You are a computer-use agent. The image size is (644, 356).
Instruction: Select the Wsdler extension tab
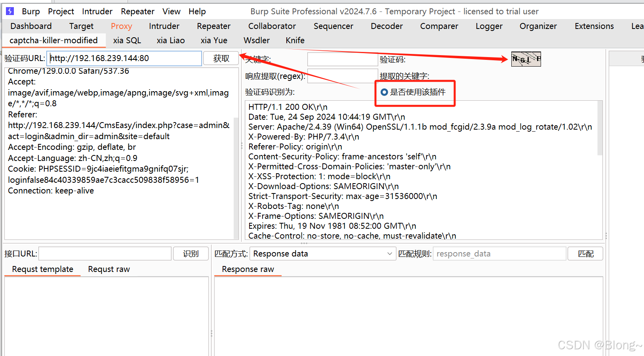257,40
